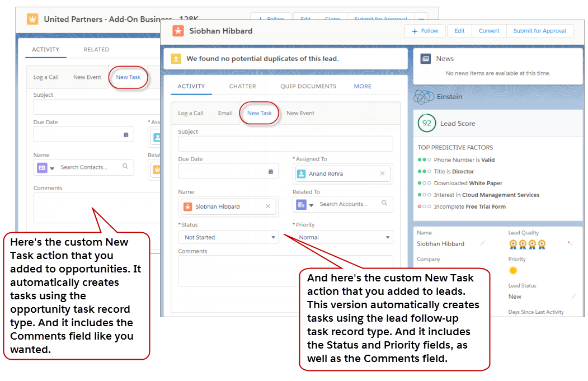Click the Comments box in opportunity window
The width and height of the screenshot is (588, 381).
click(x=97, y=208)
